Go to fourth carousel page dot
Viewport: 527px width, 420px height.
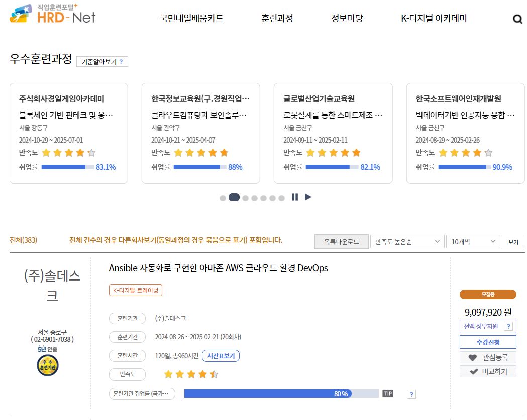click(254, 198)
